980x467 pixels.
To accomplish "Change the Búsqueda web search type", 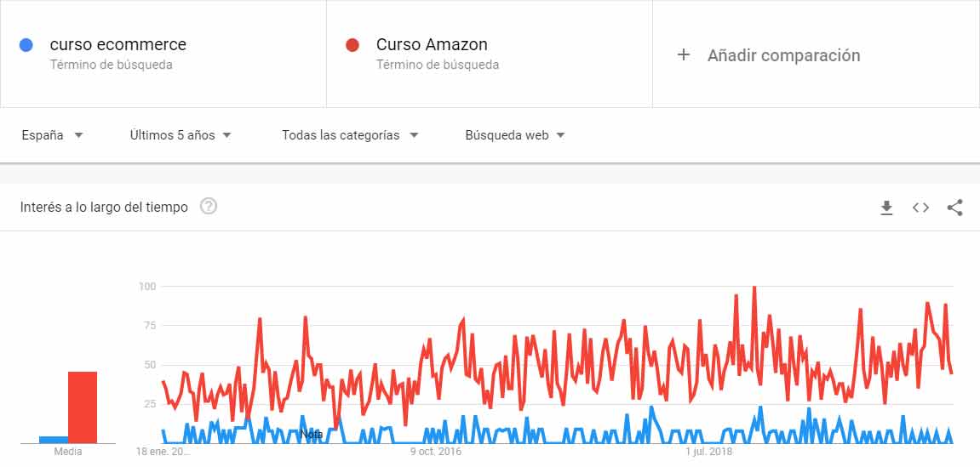I will [514, 135].
